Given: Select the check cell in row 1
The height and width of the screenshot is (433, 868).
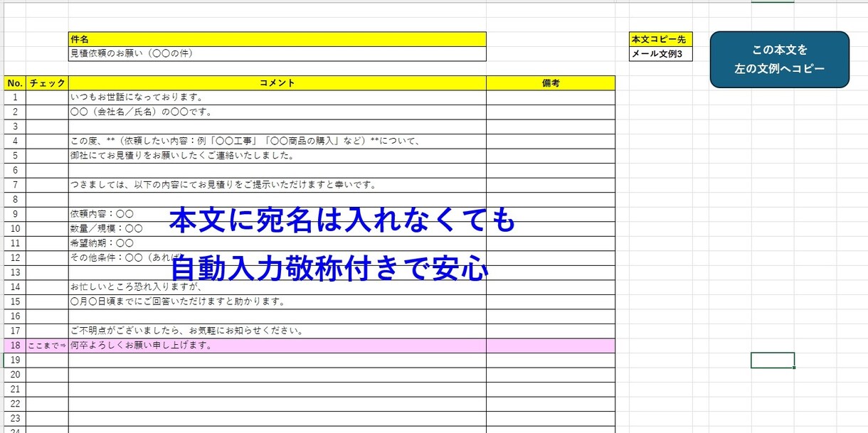Looking at the screenshot, I should coord(48,97).
